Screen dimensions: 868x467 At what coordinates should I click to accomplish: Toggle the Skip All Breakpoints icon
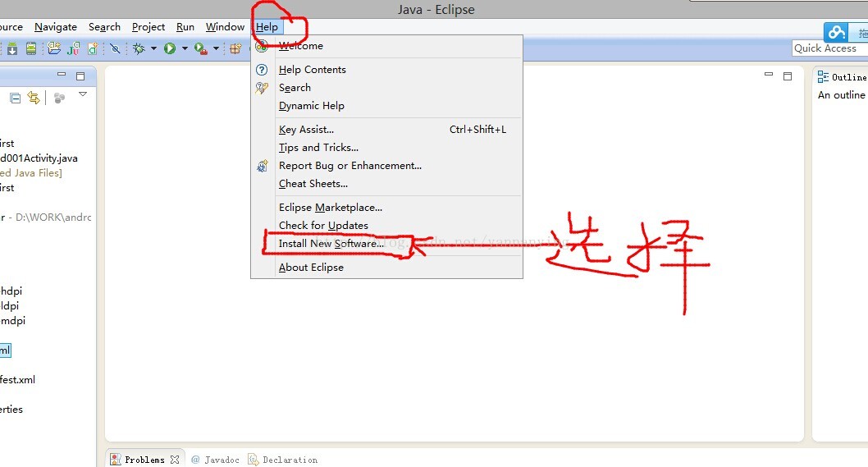point(115,48)
